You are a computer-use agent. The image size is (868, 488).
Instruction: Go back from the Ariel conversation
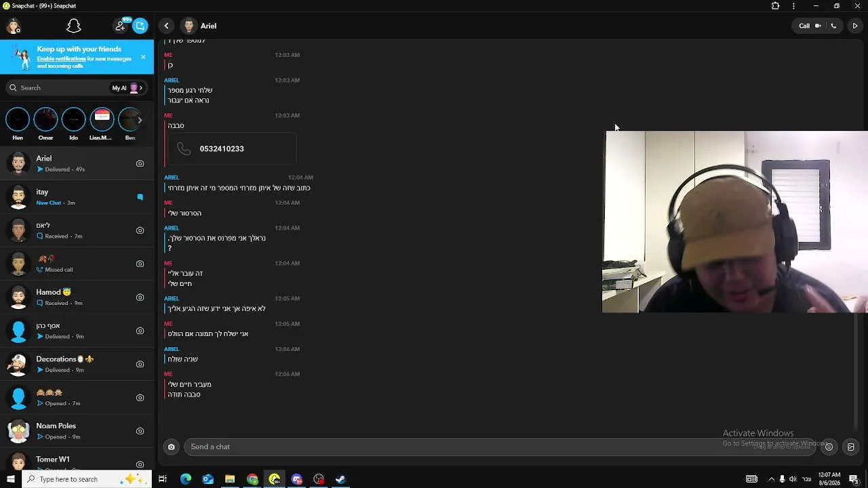[x=166, y=26]
